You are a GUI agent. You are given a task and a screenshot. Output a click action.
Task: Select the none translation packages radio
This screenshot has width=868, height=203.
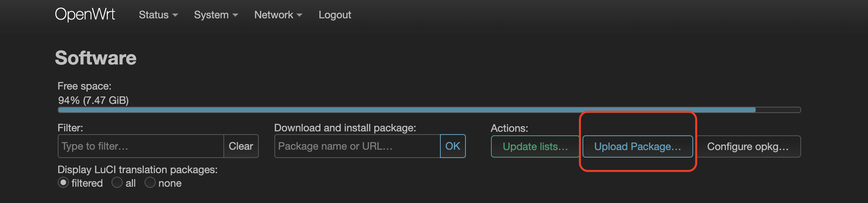[150, 183]
